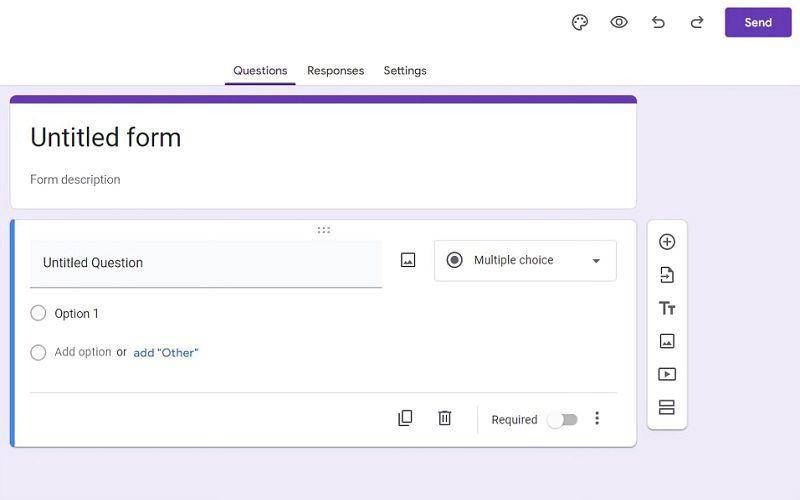This screenshot has height=500, width=800.
Task: Import questions from another form
Action: click(667, 275)
